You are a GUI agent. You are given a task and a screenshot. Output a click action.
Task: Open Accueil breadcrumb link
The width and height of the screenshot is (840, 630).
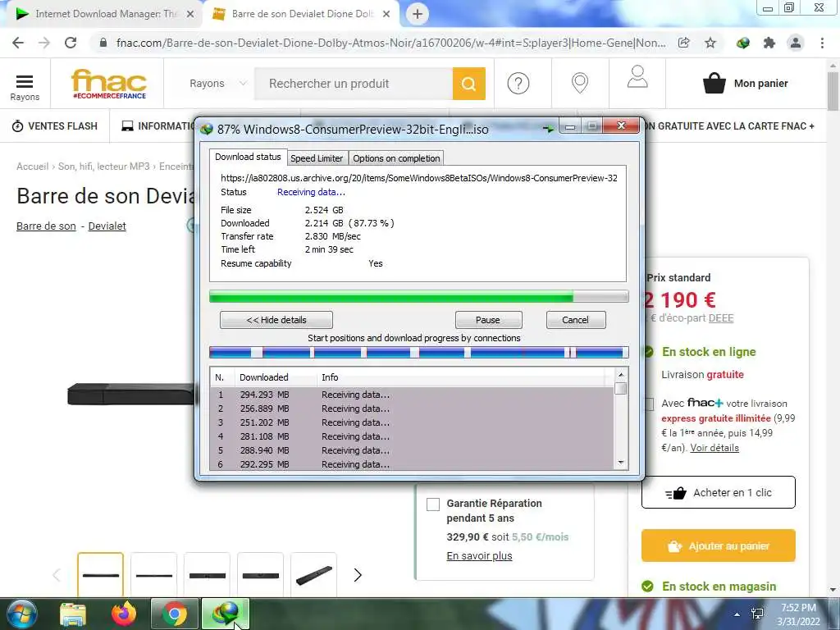(32, 167)
